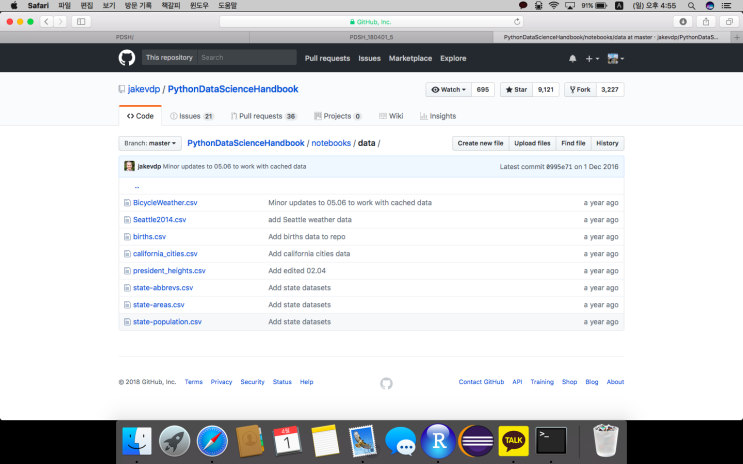This screenshot has width=743, height=464.
Task: Click the This repository search scope label
Action: [169, 57]
